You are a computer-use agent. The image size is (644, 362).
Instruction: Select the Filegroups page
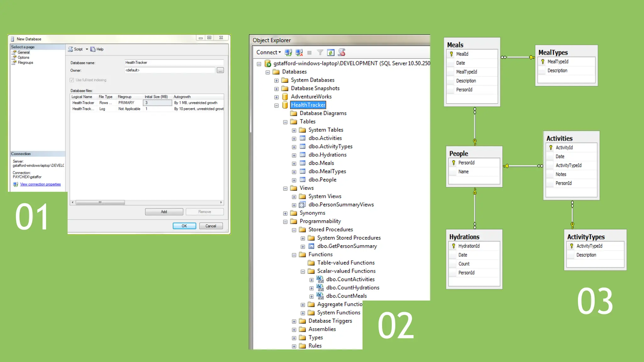pos(25,63)
